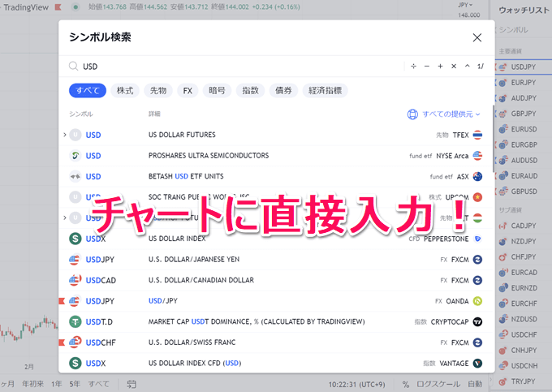The height and width of the screenshot is (392, 552).
Task: Choose USD/JPY OANDA result
Action: [x=276, y=301]
